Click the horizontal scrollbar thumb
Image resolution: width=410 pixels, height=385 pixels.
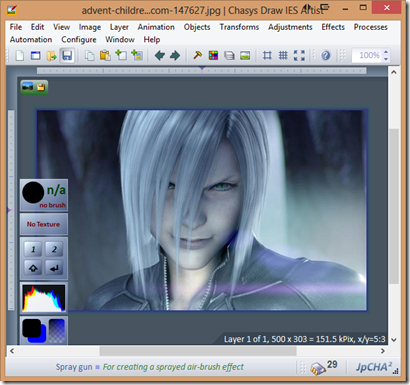(198, 351)
